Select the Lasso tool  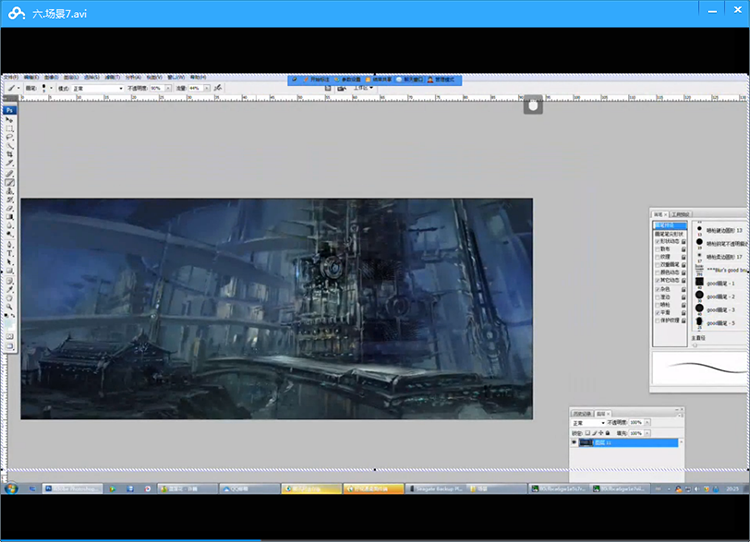pos(9,137)
